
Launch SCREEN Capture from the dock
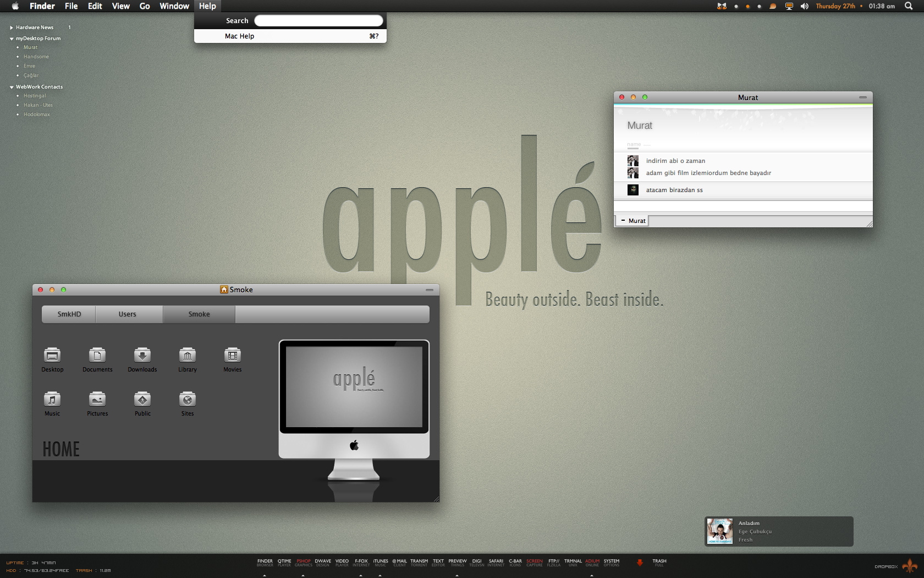click(x=535, y=563)
